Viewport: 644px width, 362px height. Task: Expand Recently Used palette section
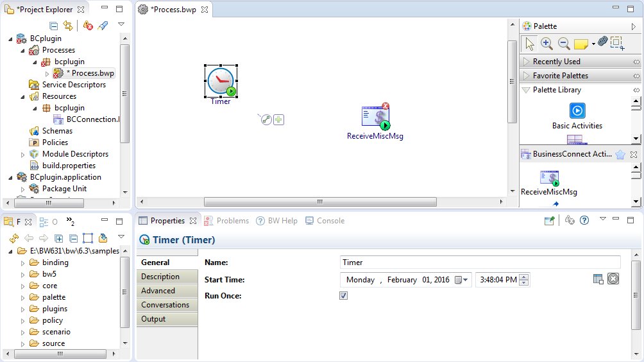pyautogui.click(x=526, y=62)
